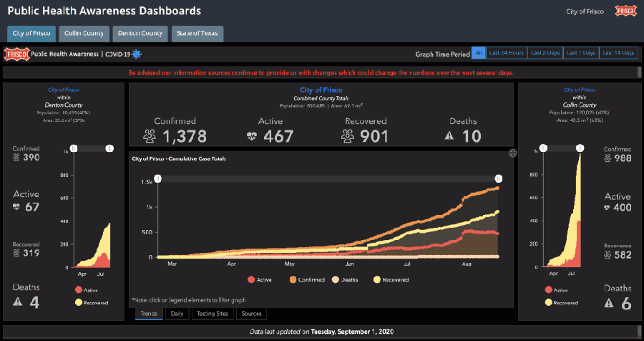Open the City of Frisco dashboard tab
The height and width of the screenshot is (341, 644).
point(31,34)
